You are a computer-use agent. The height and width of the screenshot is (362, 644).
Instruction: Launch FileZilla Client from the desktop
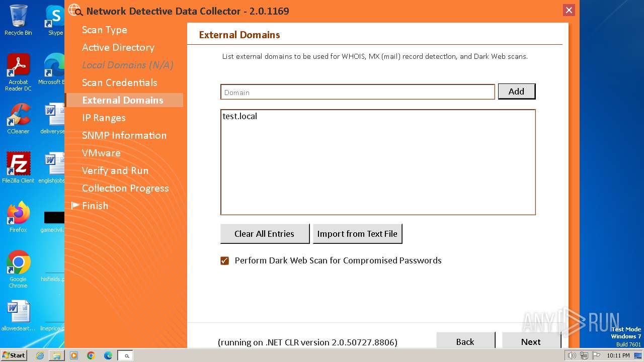pos(18,168)
